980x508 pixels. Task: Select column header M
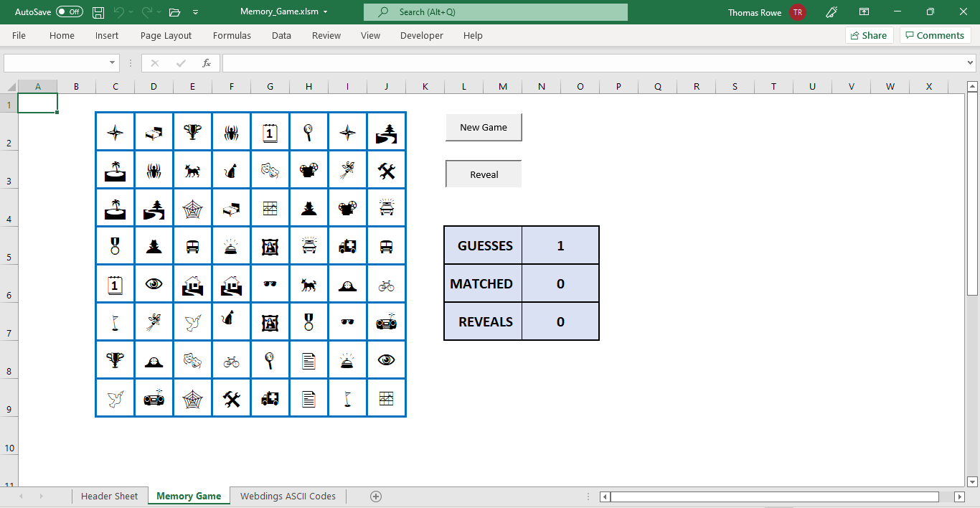[503, 87]
